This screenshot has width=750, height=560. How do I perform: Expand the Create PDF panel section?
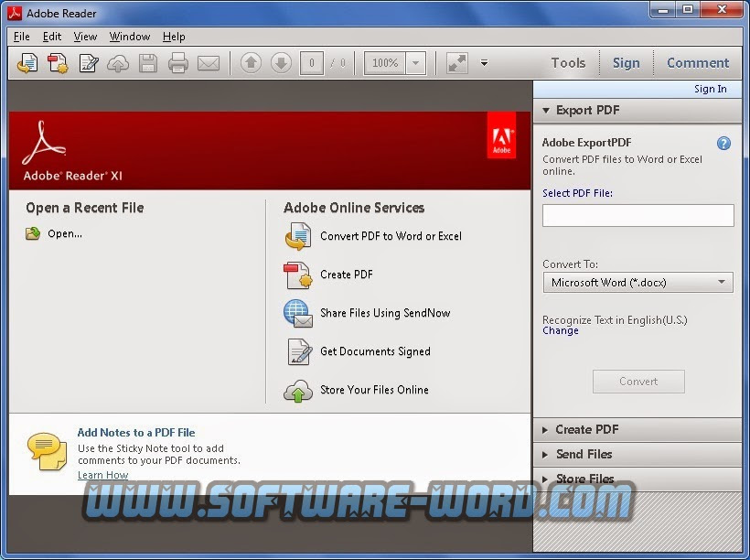(637, 430)
